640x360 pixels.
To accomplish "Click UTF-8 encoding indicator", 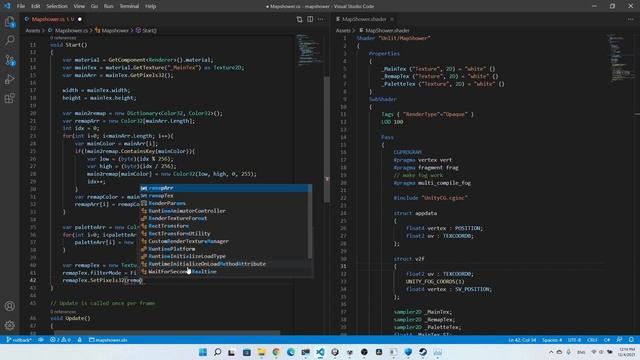I will click(574, 340).
